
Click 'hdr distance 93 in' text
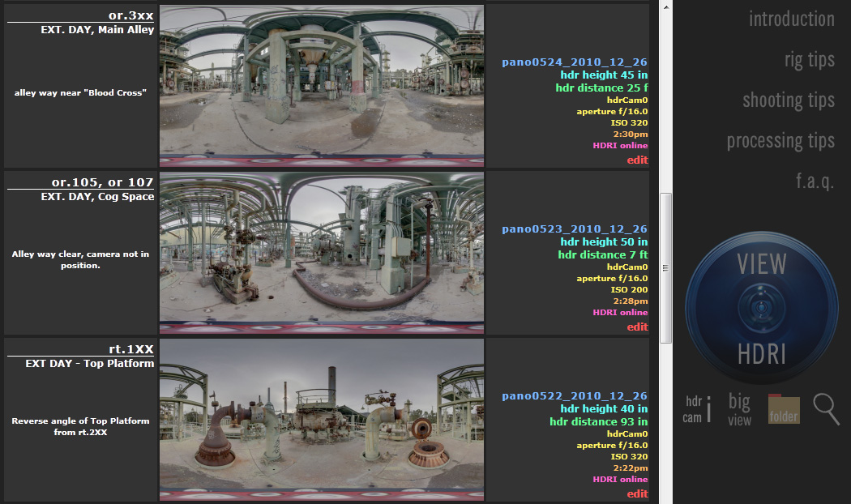pyautogui.click(x=598, y=422)
